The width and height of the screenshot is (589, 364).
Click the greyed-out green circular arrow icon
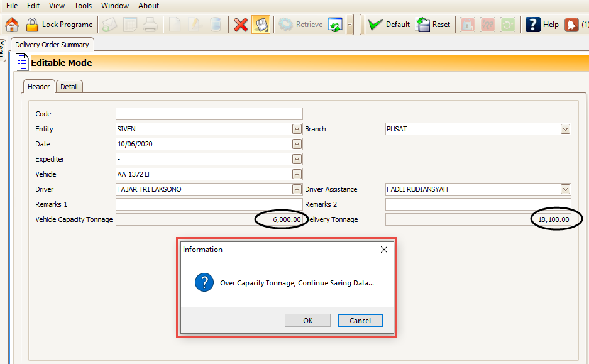(508, 25)
